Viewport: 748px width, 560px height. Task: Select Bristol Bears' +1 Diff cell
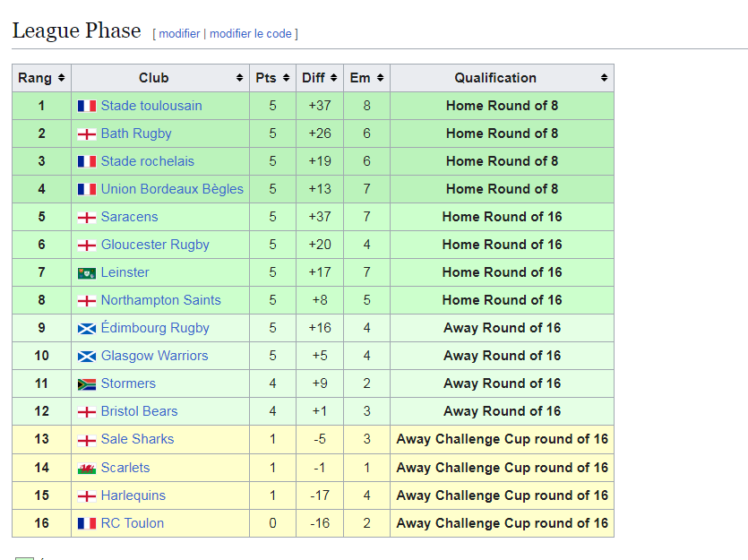(320, 411)
